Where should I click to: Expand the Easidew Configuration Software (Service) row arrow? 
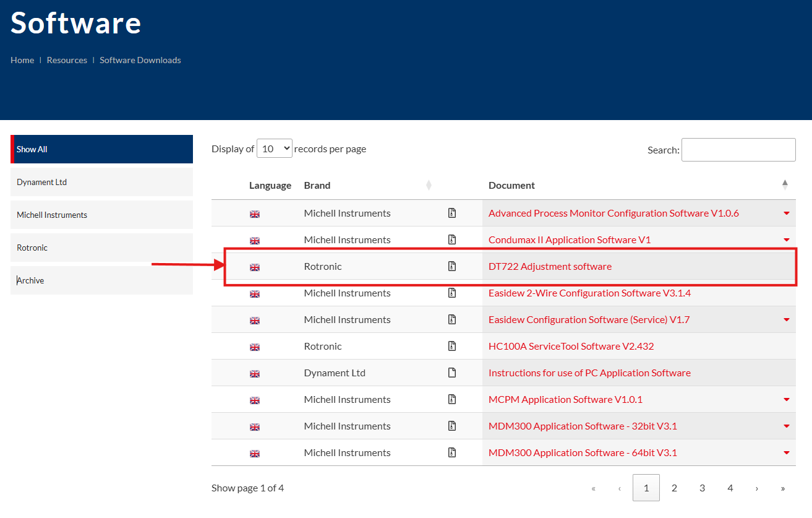click(787, 320)
